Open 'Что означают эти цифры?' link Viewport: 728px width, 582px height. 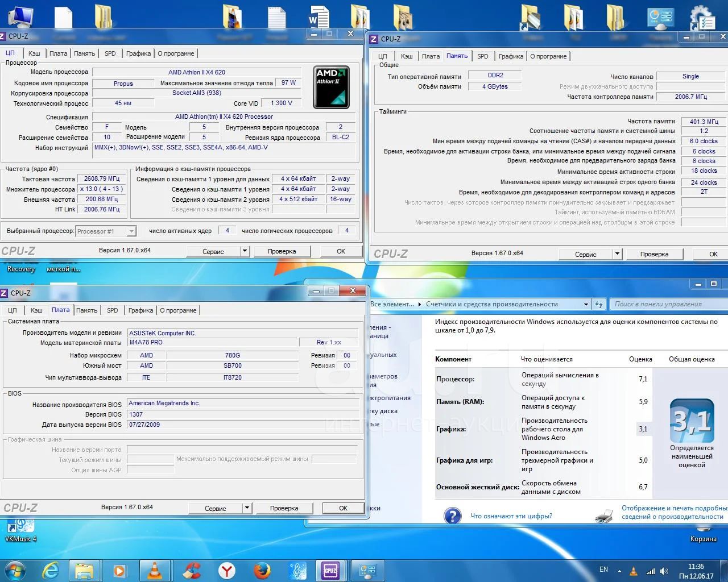click(x=511, y=516)
